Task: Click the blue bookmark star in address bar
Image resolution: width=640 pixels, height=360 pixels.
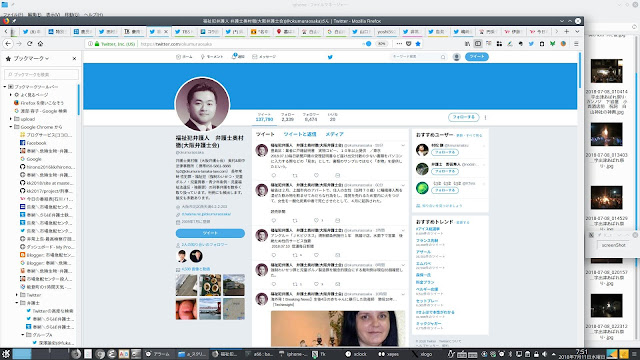Action: pos(418,44)
